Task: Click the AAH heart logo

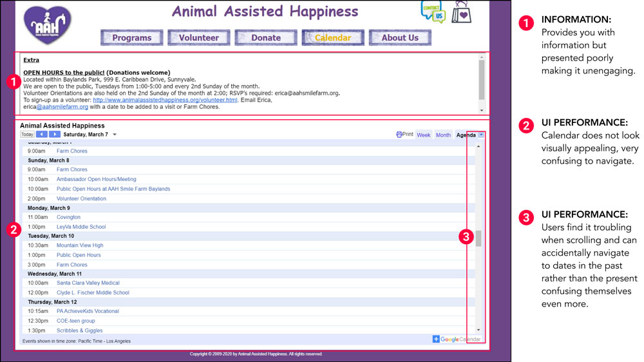Action: 48,26
